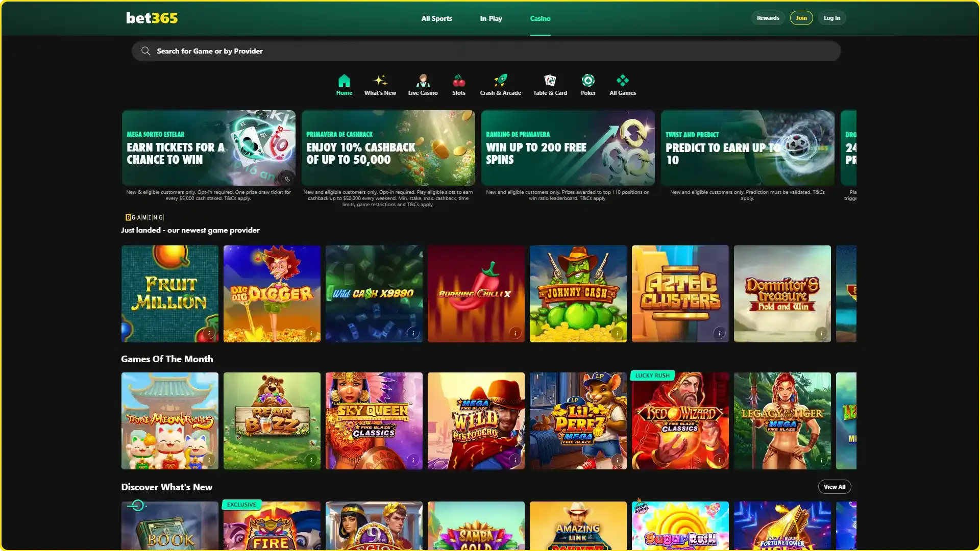Open the Book game tile
980x551 pixels.
[170, 525]
